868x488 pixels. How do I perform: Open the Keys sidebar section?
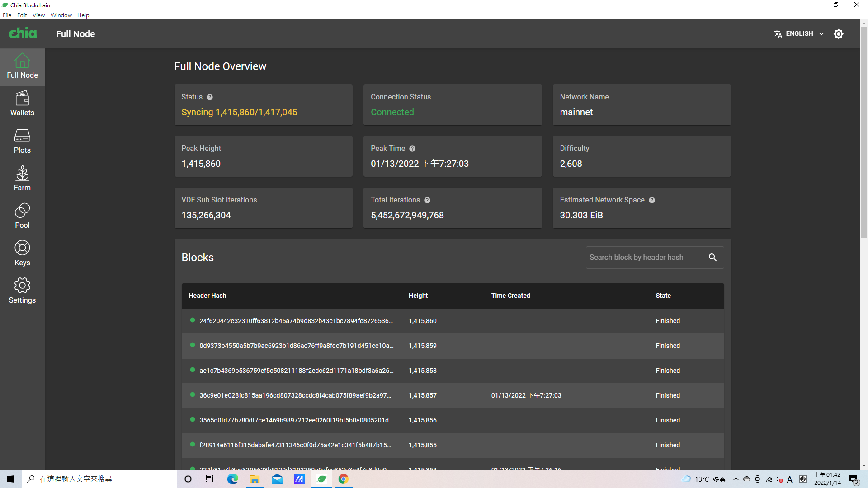(22, 254)
